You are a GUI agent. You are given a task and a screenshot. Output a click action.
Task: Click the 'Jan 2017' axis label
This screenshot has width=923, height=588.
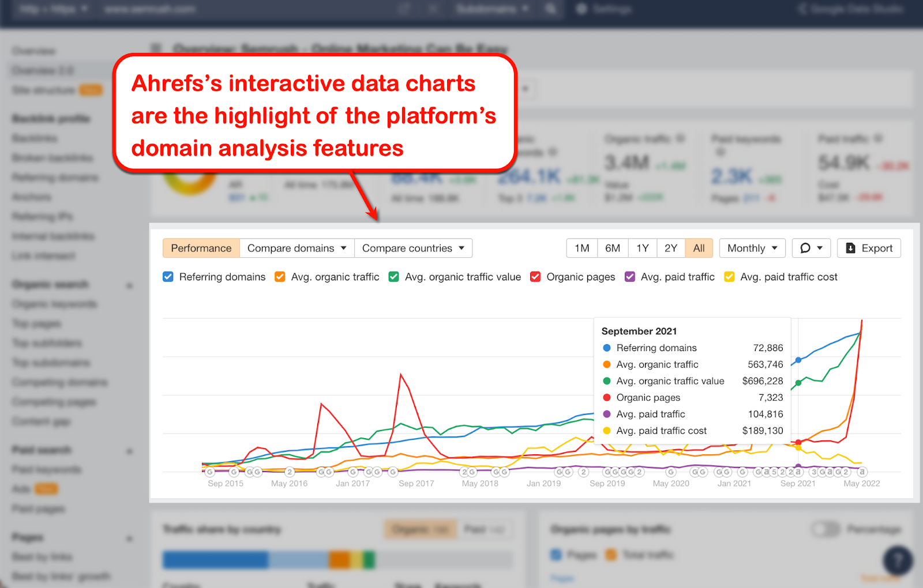pyautogui.click(x=353, y=484)
